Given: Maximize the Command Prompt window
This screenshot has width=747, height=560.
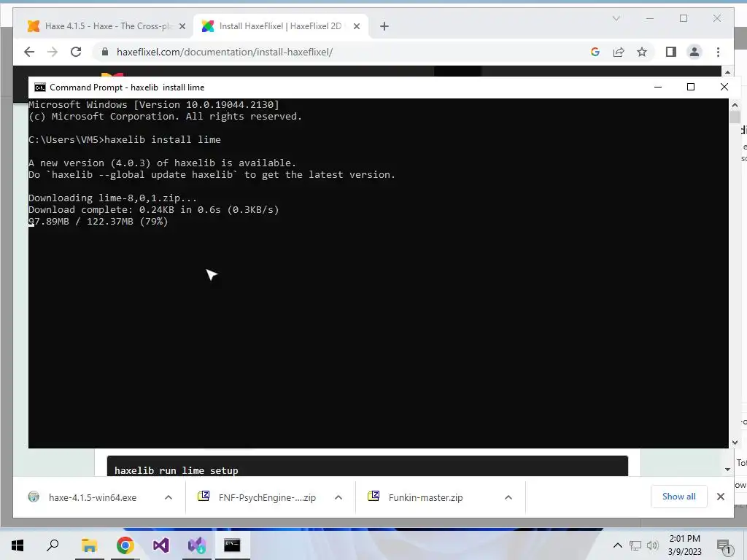Looking at the screenshot, I should point(691,87).
